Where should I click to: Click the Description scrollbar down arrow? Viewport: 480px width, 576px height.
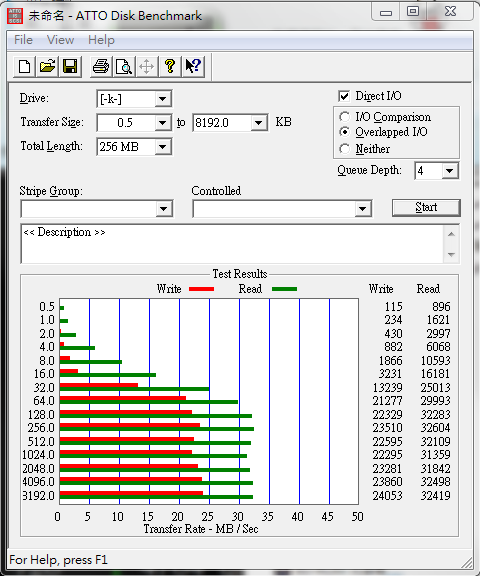pos(451,254)
